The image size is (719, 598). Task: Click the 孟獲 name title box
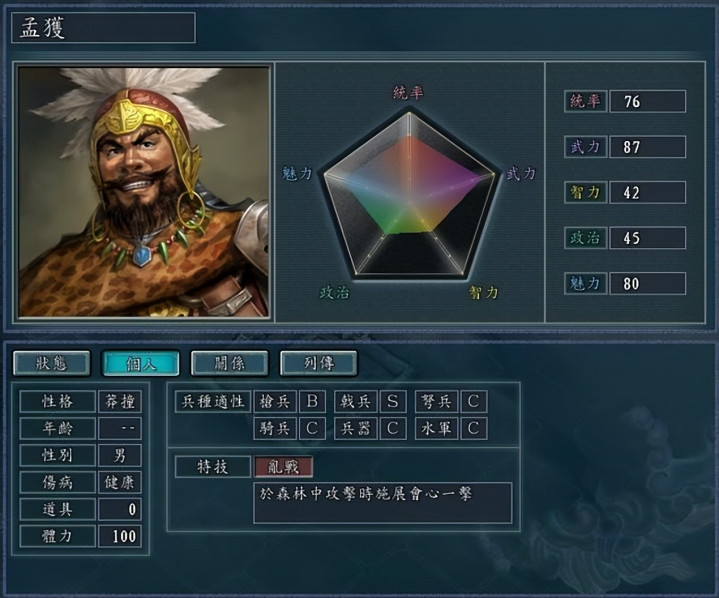click(x=103, y=28)
